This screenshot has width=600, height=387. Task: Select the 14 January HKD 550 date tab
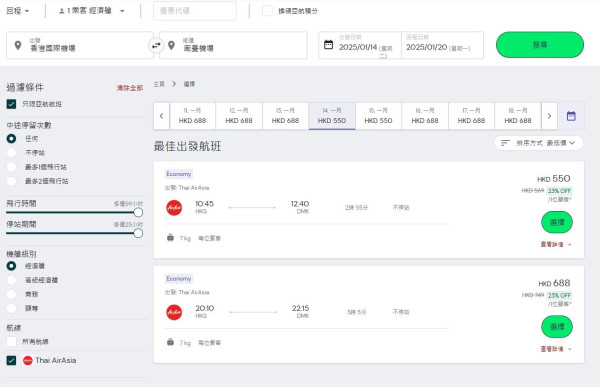332,116
